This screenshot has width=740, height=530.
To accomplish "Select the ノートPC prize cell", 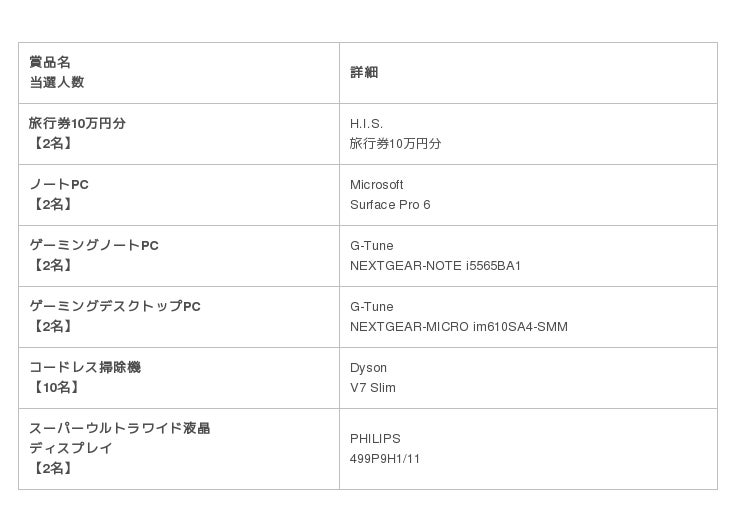I will 179,195.
